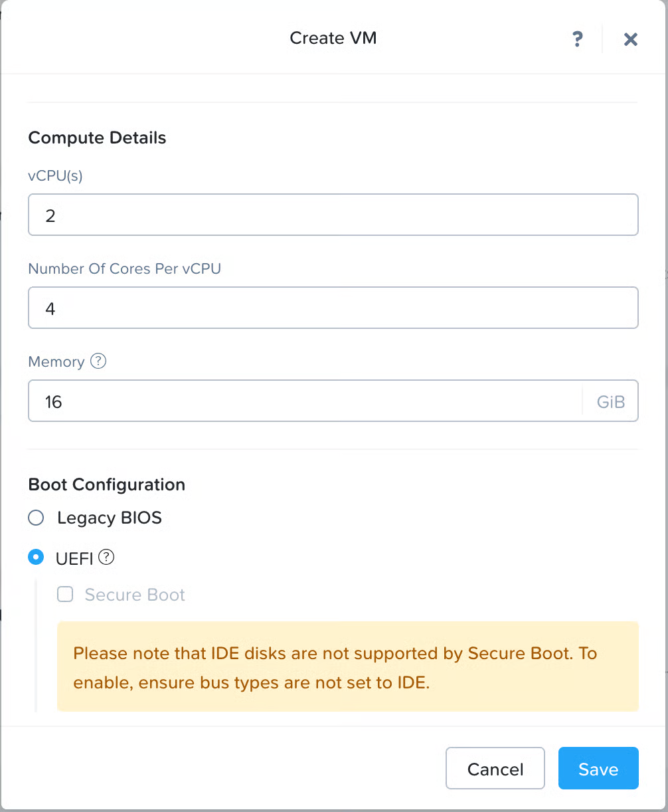Screen dimensions: 668x812
Task: Close the Create VM dialog
Action: click(630, 39)
